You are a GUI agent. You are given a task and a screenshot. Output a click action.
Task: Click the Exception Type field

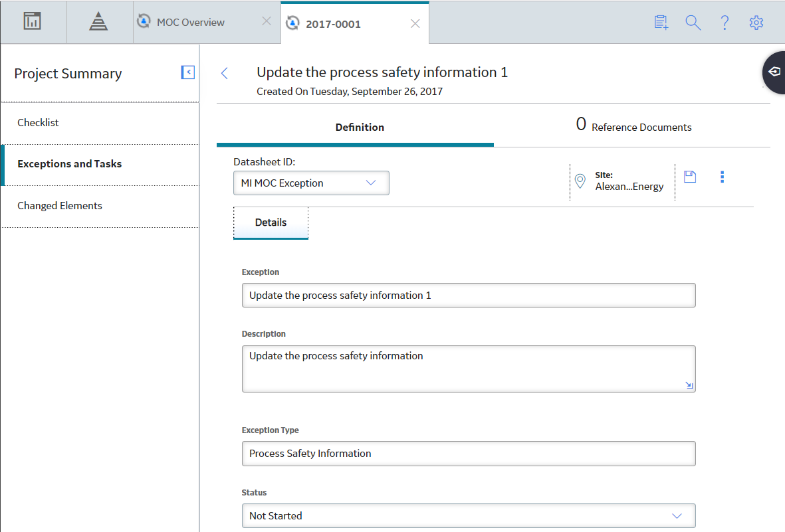coord(469,454)
